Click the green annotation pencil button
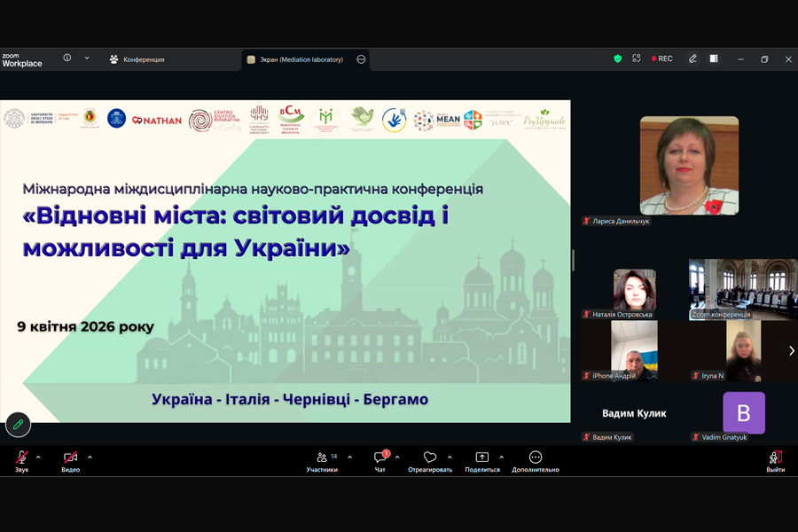Viewport: 798px width, 532px height. [18, 424]
